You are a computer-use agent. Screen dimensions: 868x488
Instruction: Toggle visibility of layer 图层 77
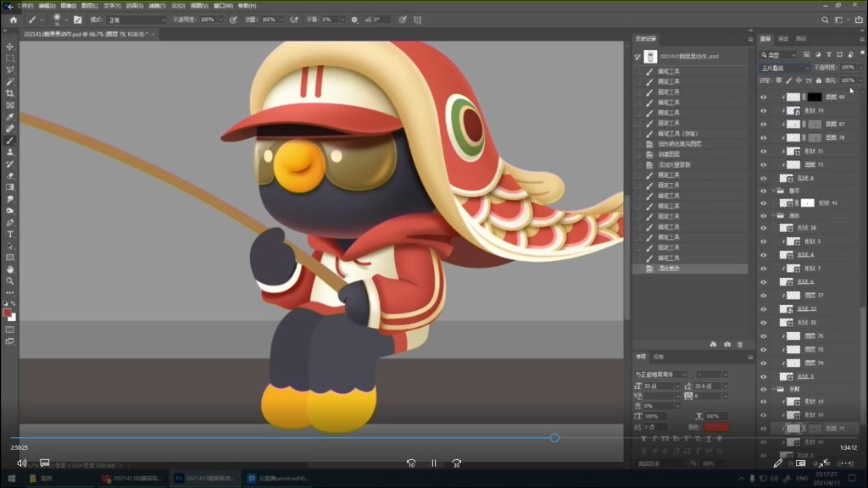(x=763, y=296)
